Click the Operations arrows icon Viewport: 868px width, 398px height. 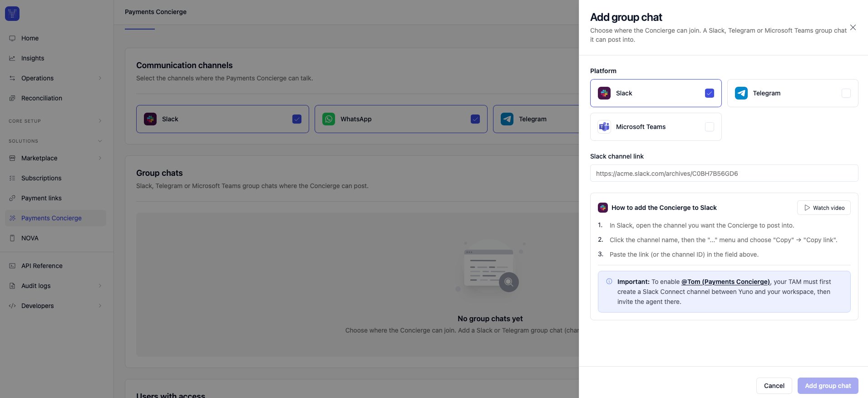[x=12, y=78]
